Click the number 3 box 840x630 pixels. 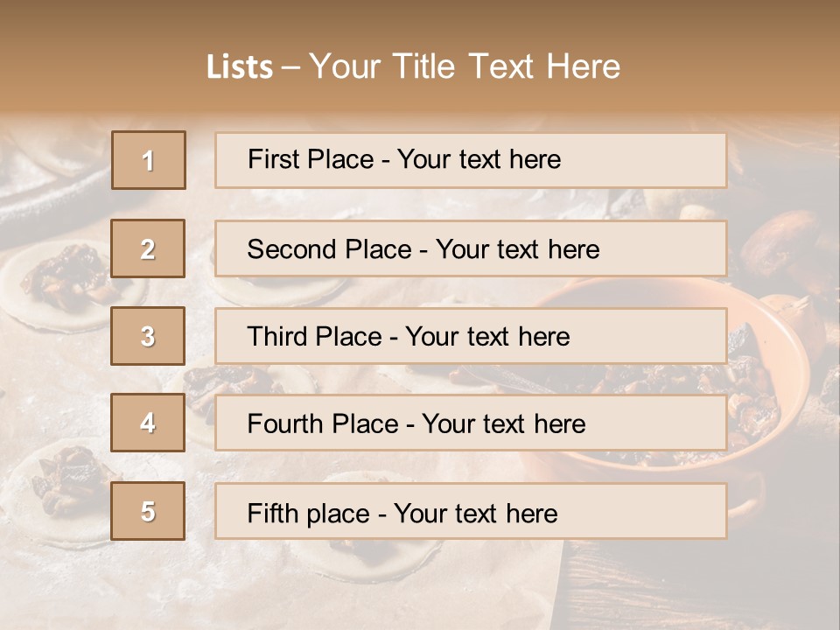coord(148,336)
